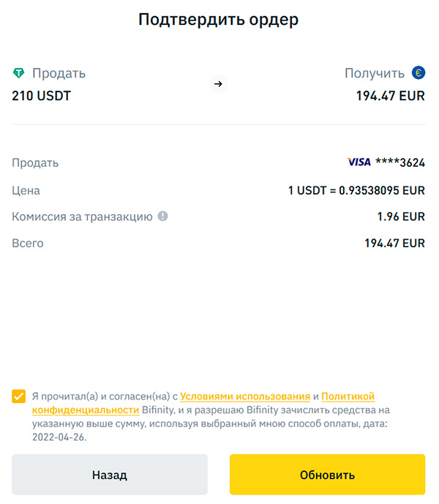Toggle the terms agreement checkbox

click(x=18, y=396)
